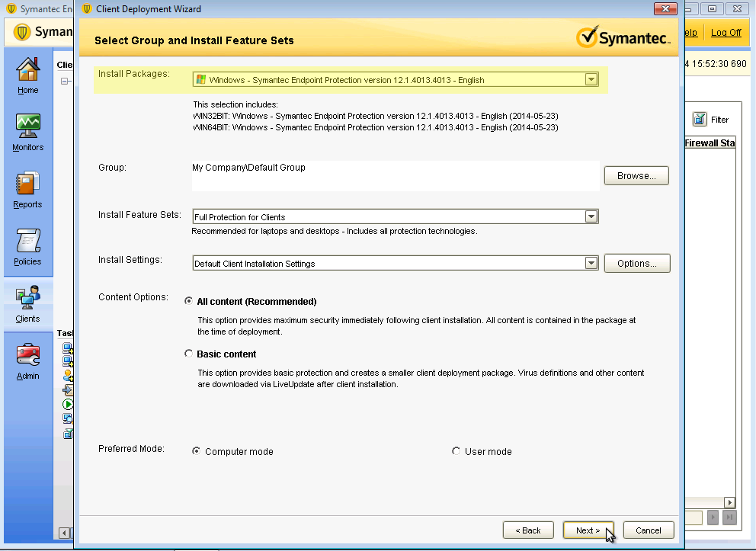Click the 'This selection includes:' text
The height and width of the screenshot is (551, 756).
tap(235, 104)
